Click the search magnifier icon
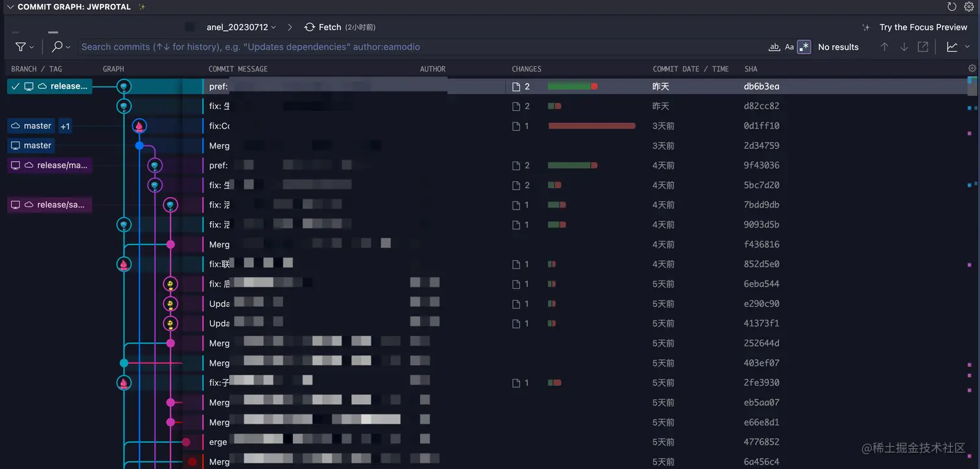This screenshot has height=469, width=980. pos(58,47)
